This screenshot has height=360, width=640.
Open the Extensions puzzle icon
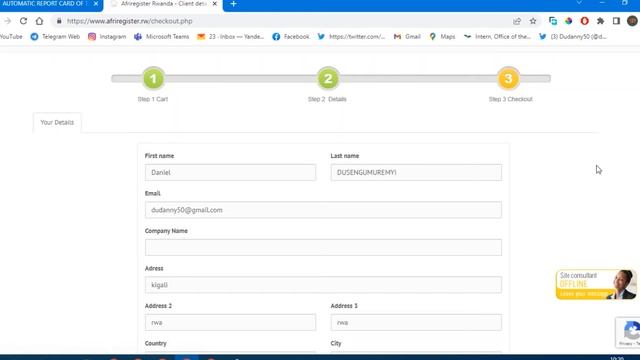pyautogui.click(x=600, y=21)
